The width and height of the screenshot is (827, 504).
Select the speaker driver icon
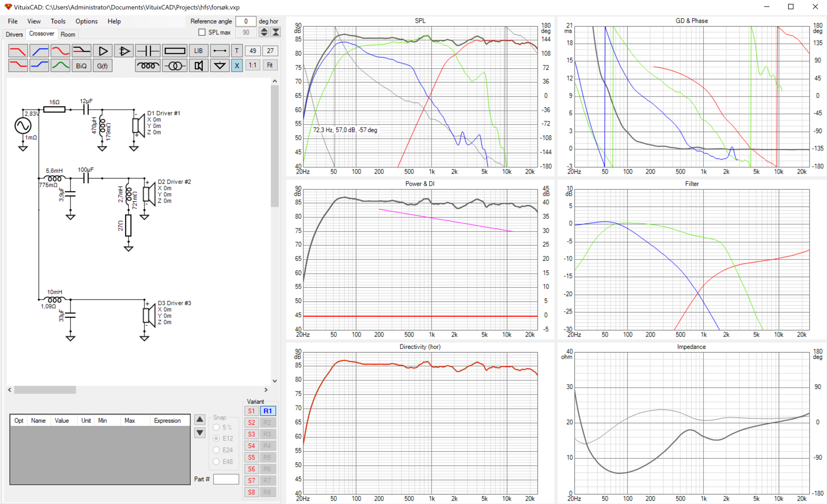pyautogui.click(x=198, y=66)
